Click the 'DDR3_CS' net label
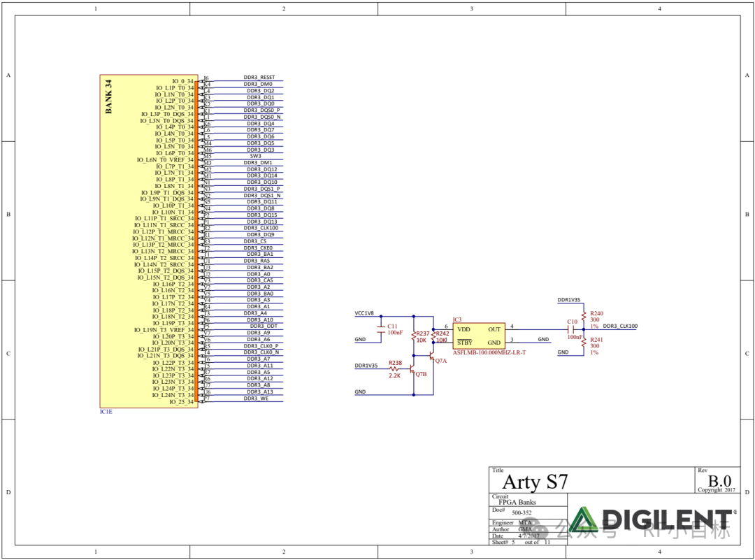Image resolution: width=755 pixels, height=560 pixels. tap(254, 241)
